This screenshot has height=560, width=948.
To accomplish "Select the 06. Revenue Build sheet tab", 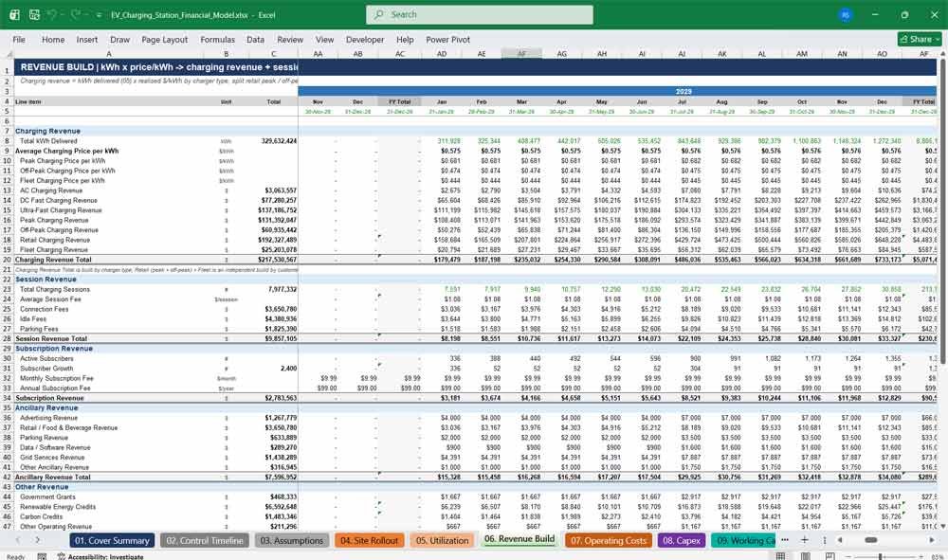I will pyautogui.click(x=520, y=539).
